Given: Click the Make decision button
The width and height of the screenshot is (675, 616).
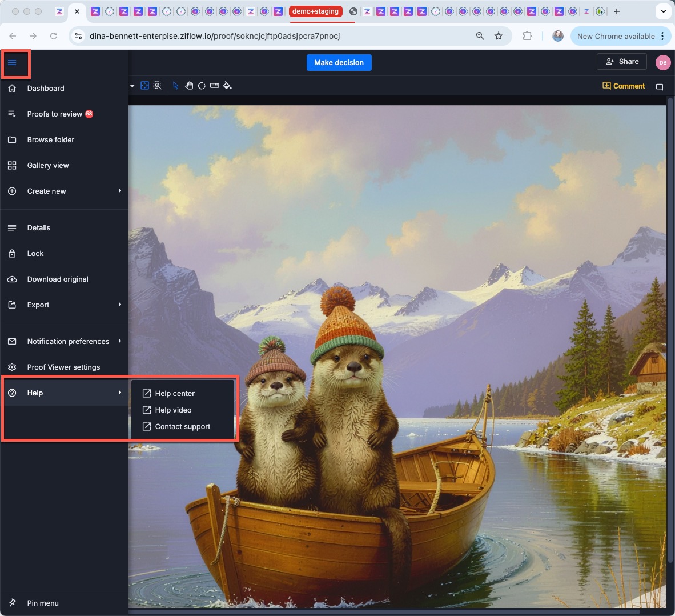Looking at the screenshot, I should (x=339, y=62).
